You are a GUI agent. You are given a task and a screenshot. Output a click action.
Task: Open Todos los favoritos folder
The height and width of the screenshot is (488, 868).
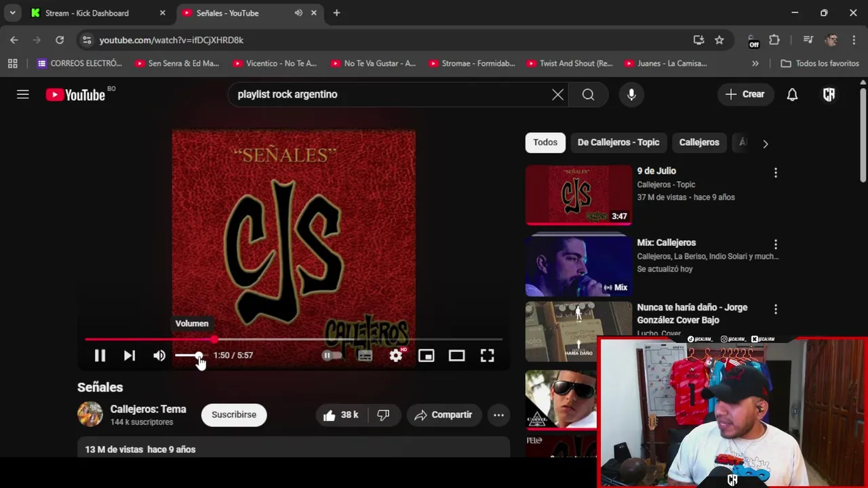[820, 64]
